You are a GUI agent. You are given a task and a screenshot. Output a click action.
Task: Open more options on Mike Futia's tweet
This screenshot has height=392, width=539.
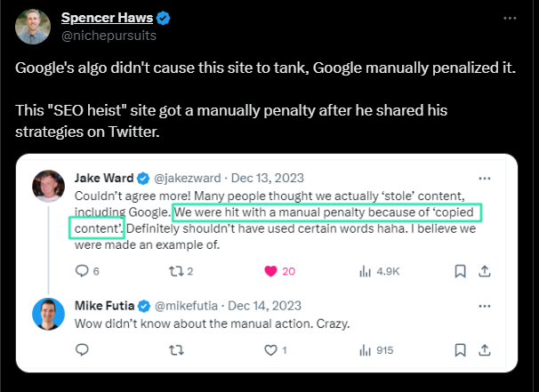[x=484, y=306]
